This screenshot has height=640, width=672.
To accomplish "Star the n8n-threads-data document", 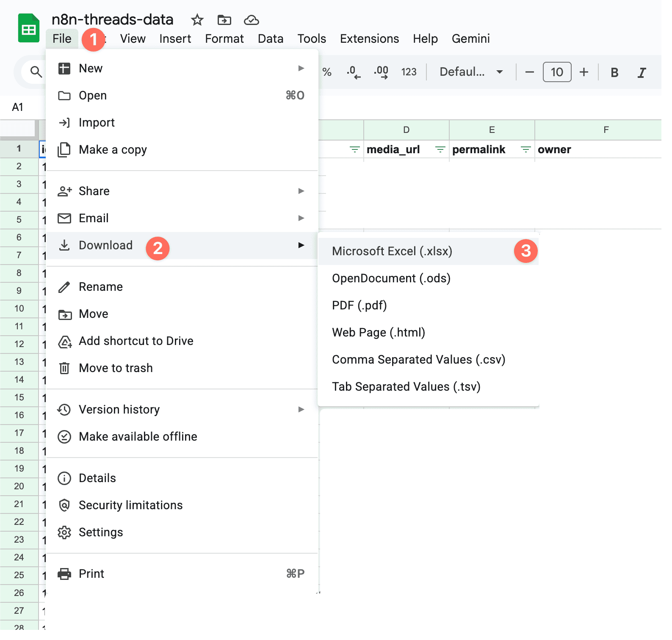I will point(197,20).
